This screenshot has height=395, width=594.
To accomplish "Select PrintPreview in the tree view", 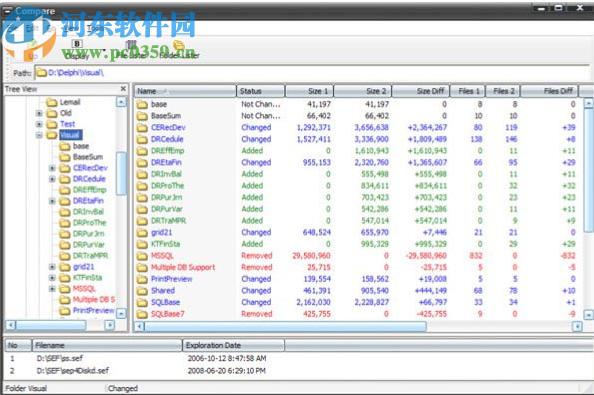I will click(93, 311).
